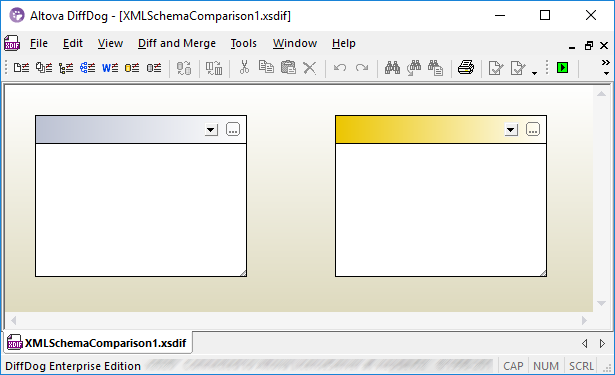Click the Find Next binoculars icon
615x375 pixels.
pyautogui.click(x=414, y=67)
